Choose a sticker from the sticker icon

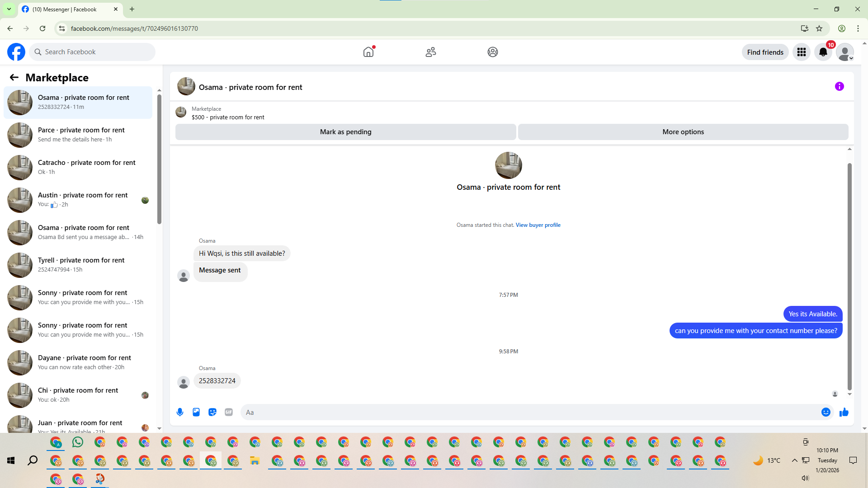coord(212,412)
